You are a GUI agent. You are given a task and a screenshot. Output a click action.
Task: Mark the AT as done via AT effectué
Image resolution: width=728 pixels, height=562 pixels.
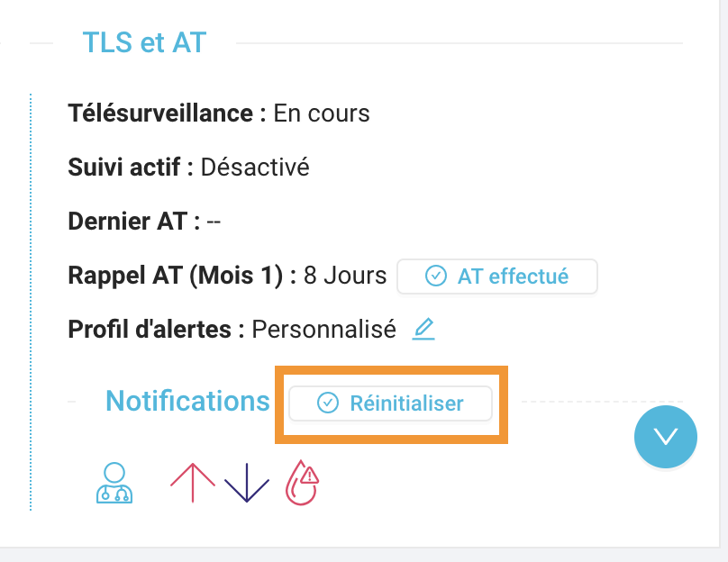(x=497, y=276)
